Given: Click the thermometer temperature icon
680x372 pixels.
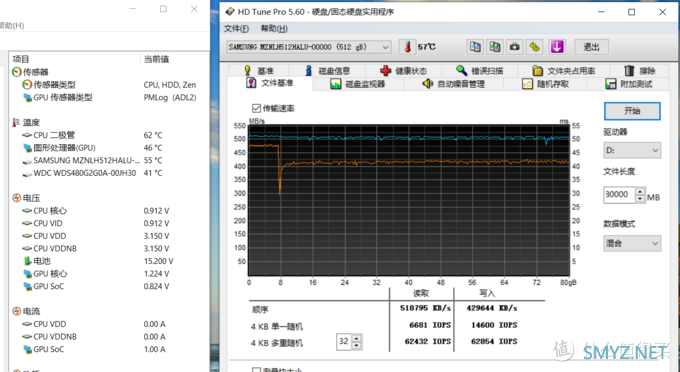Looking at the screenshot, I should coord(407,47).
